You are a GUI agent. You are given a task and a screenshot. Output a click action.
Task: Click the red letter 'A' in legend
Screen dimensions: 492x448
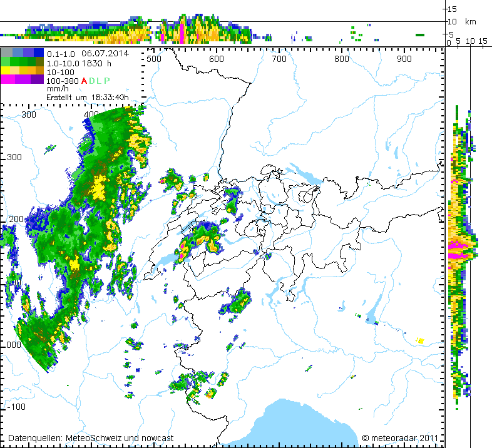[84, 81]
